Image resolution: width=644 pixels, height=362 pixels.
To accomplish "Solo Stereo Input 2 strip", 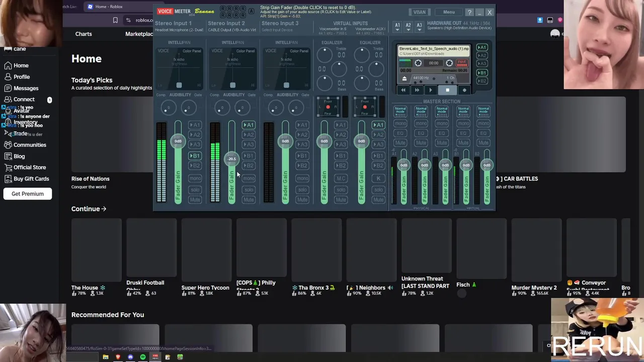I will [x=249, y=190].
